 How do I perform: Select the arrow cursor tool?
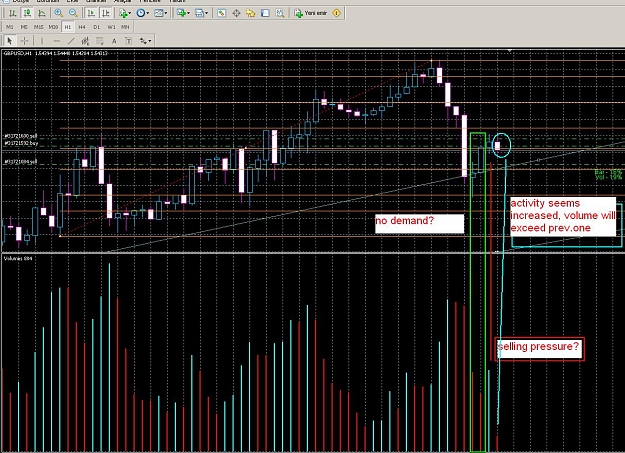coord(10,41)
